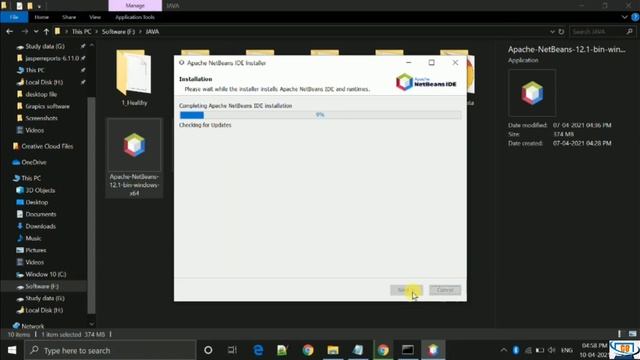This screenshot has height=360, width=640.
Task: Launch Microsoft Edge from taskbar
Action: point(258,350)
